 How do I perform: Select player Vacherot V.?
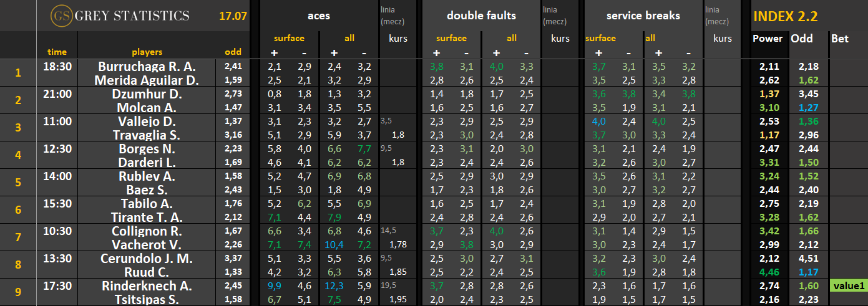coord(147,244)
